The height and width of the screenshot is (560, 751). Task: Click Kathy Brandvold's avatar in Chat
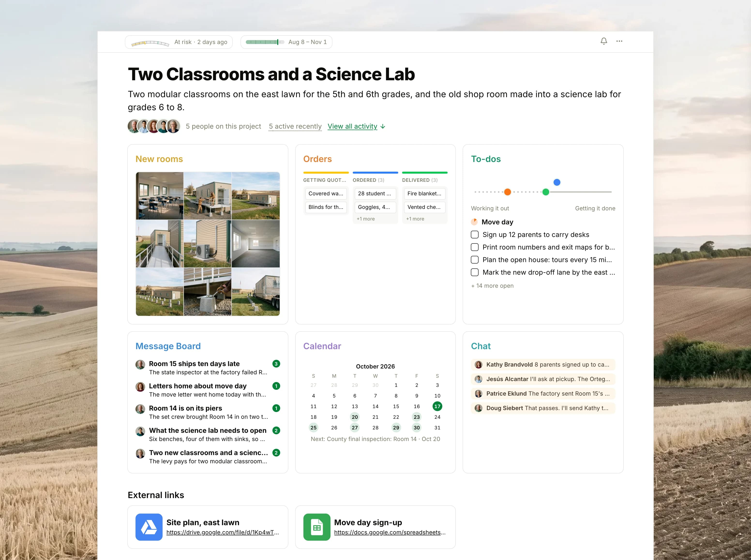[478, 365]
